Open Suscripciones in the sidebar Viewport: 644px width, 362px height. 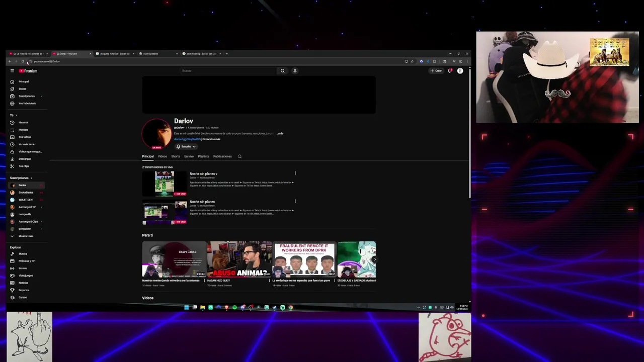pyautogui.click(x=27, y=96)
